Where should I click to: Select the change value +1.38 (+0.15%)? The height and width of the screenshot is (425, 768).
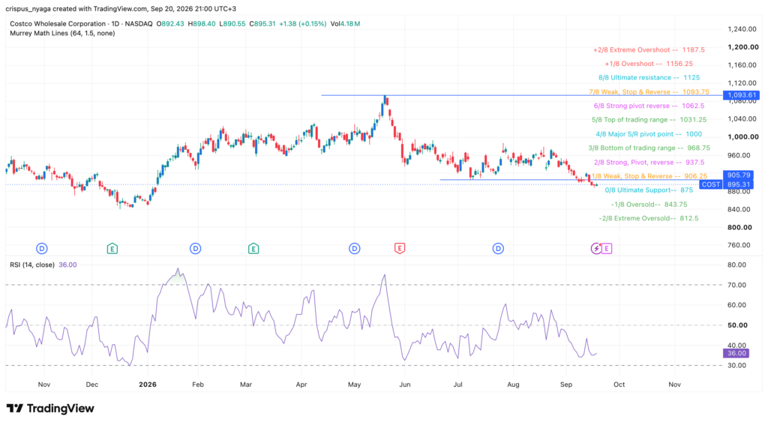pyautogui.click(x=303, y=24)
